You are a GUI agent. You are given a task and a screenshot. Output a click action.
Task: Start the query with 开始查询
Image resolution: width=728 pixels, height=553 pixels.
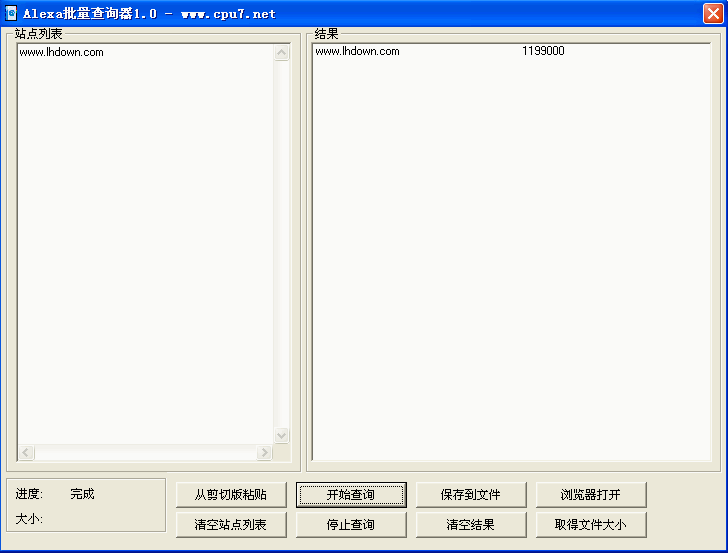point(351,494)
